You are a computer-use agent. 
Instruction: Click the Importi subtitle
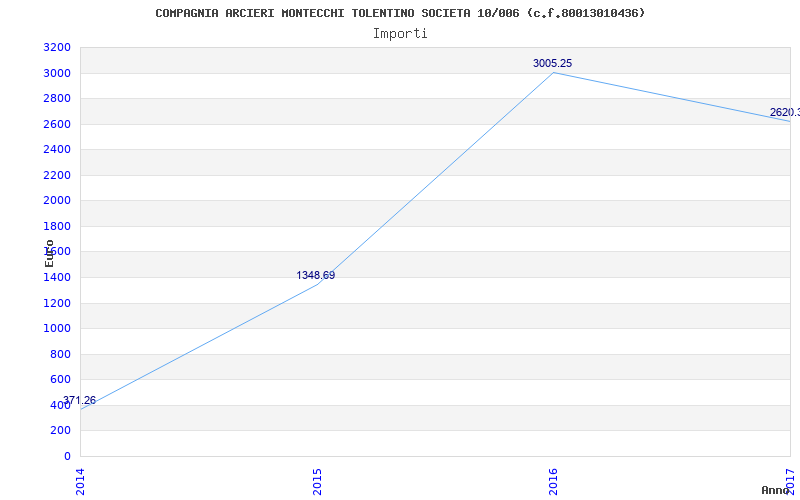400,34
